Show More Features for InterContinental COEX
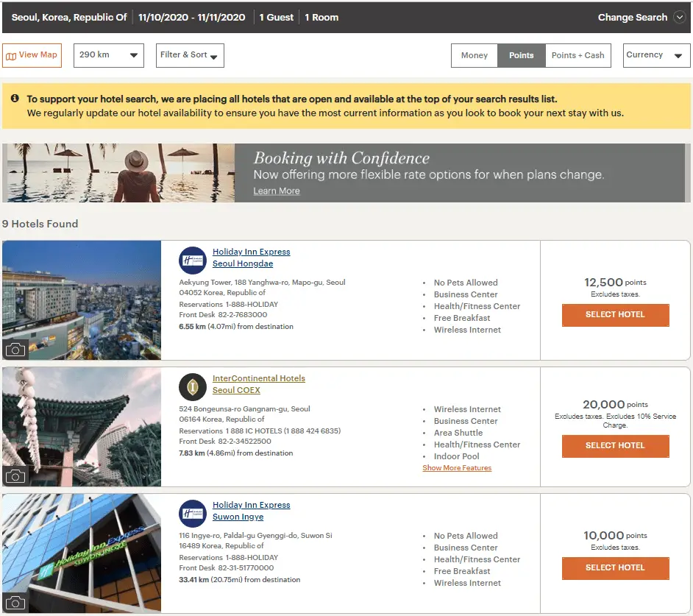Image resolution: width=693 pixels, height=616 pixels. coord(457,468)
